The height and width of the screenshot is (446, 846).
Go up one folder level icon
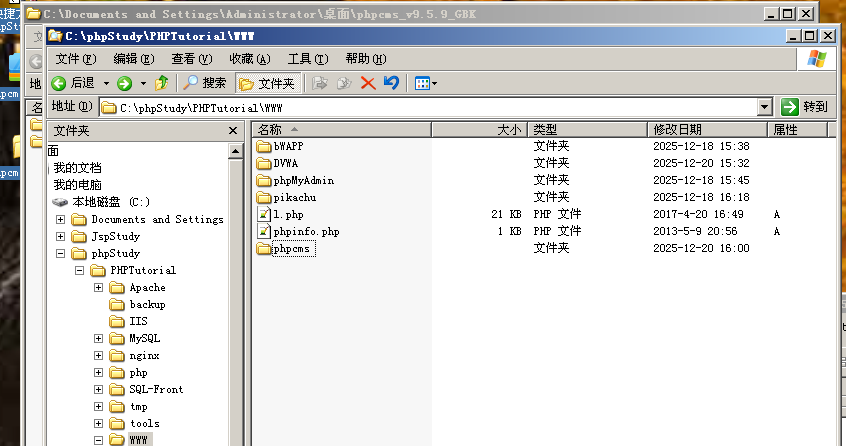pyautogui.click(x=161, y=83)
